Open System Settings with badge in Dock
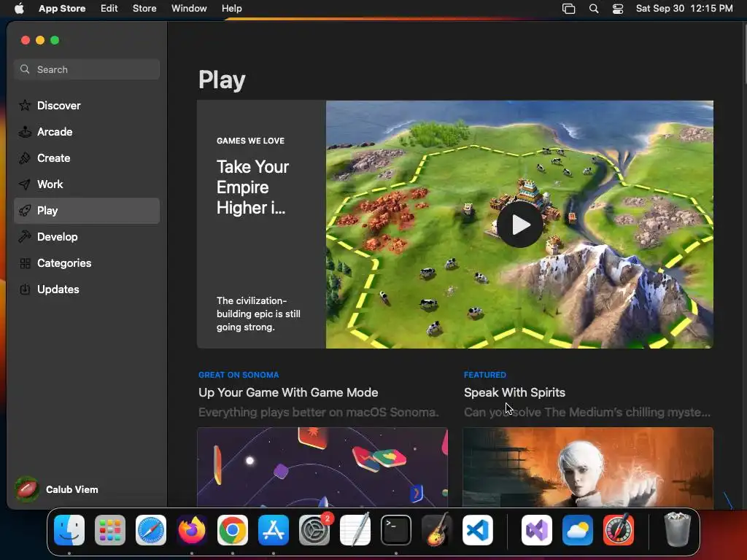Viewport: 747px width, 560px height. [314, 530]
